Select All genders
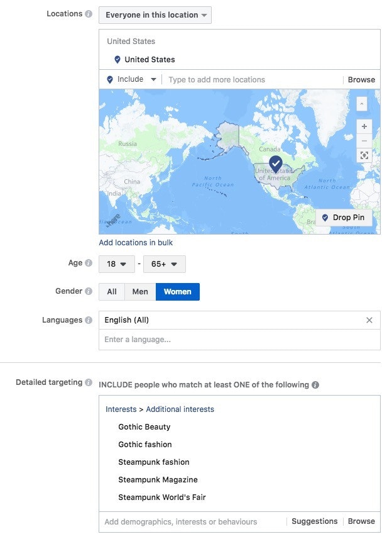392x539 pixels. 112,292
